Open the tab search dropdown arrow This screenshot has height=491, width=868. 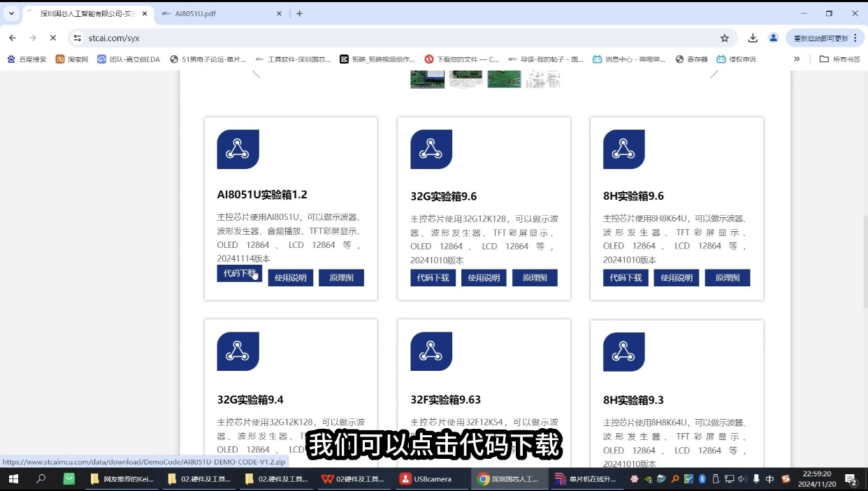(x=11, y=13)
